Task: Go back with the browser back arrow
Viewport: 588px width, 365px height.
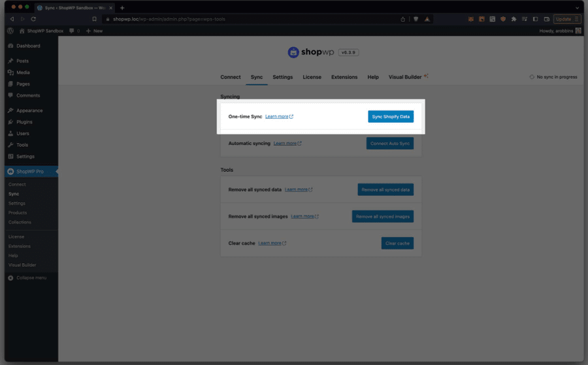Action: 12,19
